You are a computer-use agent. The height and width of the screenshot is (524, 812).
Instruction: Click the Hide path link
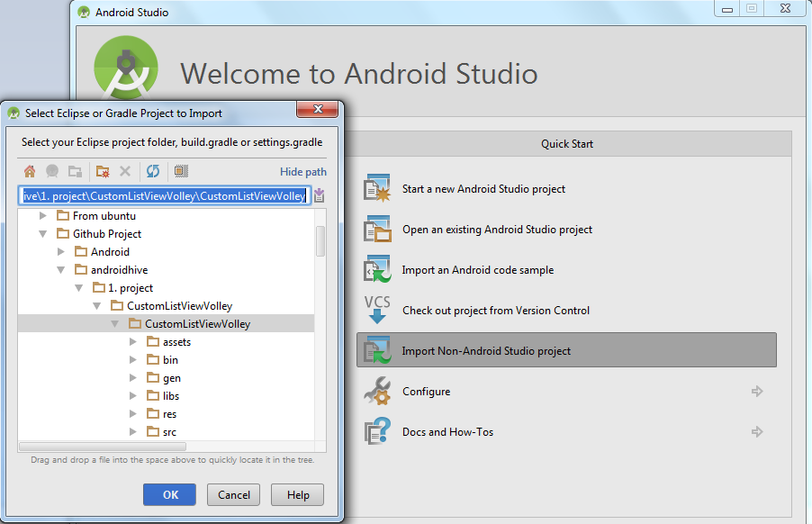303,171
